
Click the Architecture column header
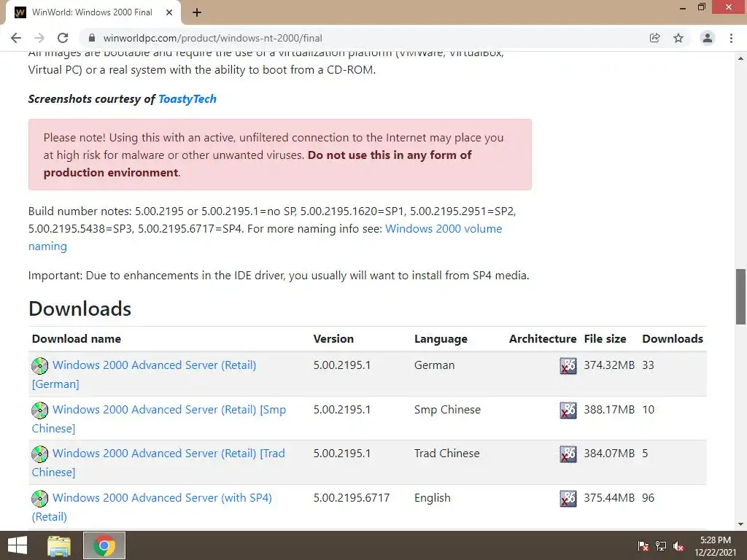pyautogui.click(x=543, y=338)
